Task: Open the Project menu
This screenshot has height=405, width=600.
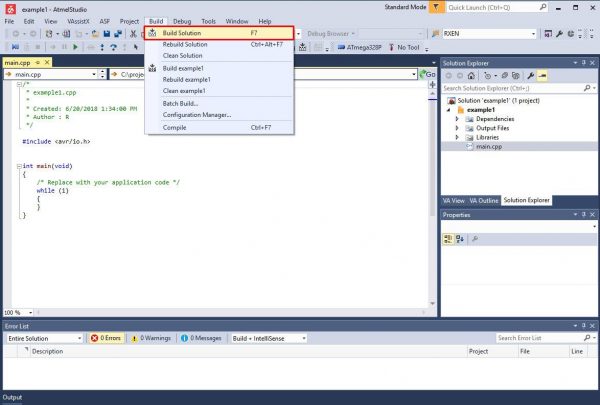Action: pyautogui.click(x=129, y=21)
